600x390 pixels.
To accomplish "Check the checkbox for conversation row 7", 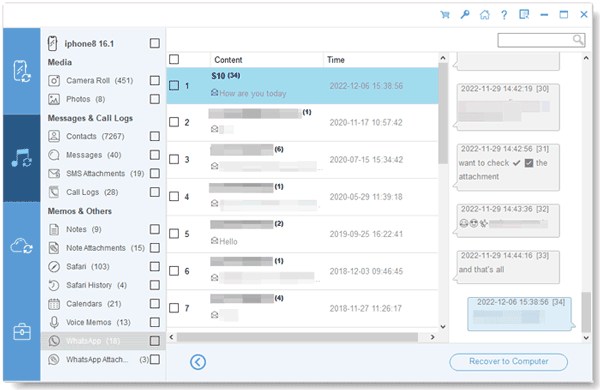I will 174,308.
